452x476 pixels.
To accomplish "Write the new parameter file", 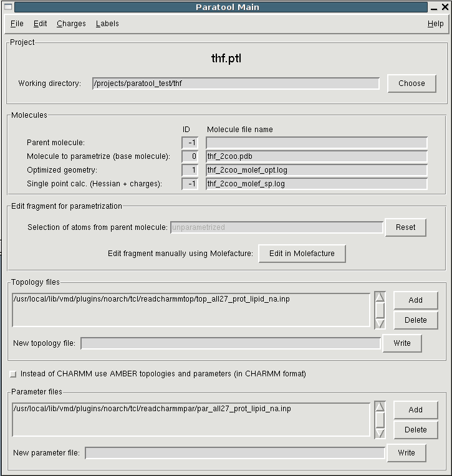I will click(x=406, y=453).
